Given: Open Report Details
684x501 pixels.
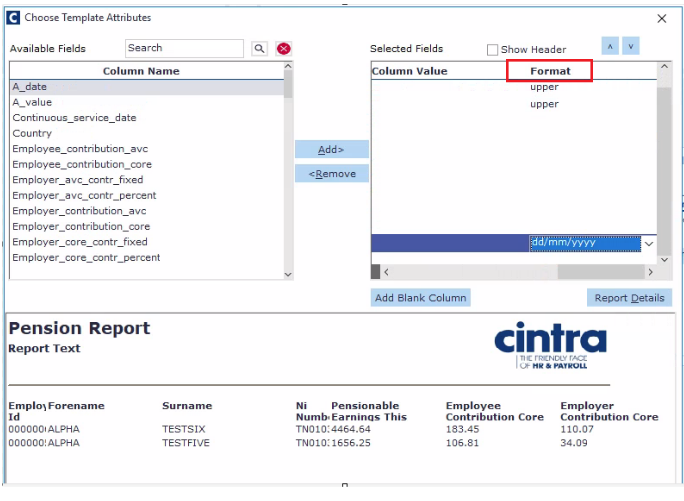Looking at the screenshot, I should point(629,298).
